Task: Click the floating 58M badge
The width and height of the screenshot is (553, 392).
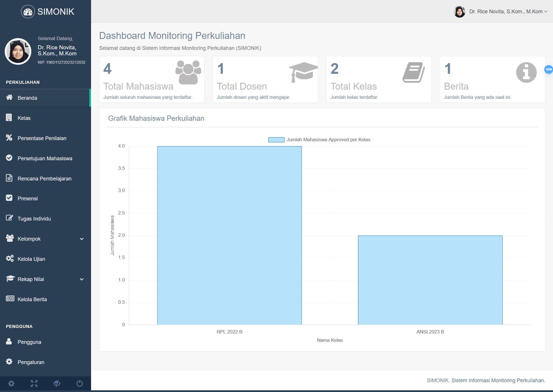Action: 548,70
